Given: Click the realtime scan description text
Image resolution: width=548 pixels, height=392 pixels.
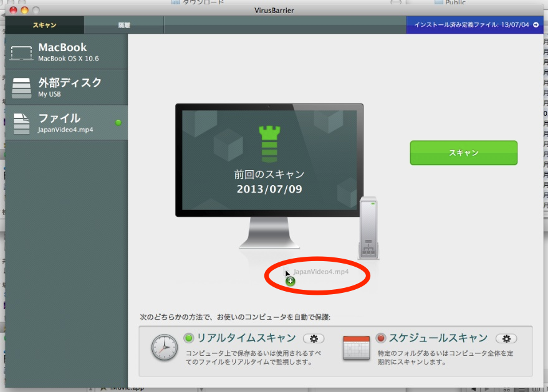Looking at the screenshot, I should click(x=253, y=358).
